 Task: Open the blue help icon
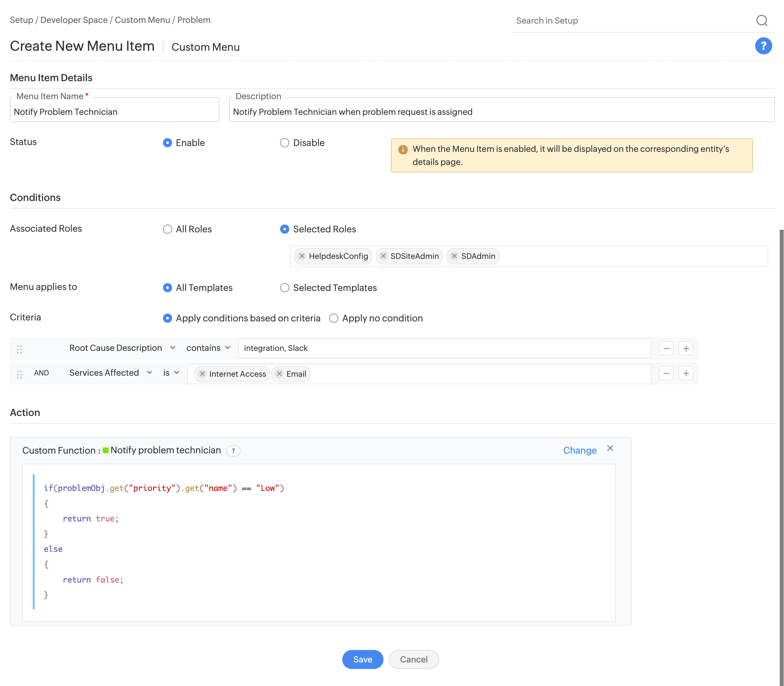pos(763,46)
